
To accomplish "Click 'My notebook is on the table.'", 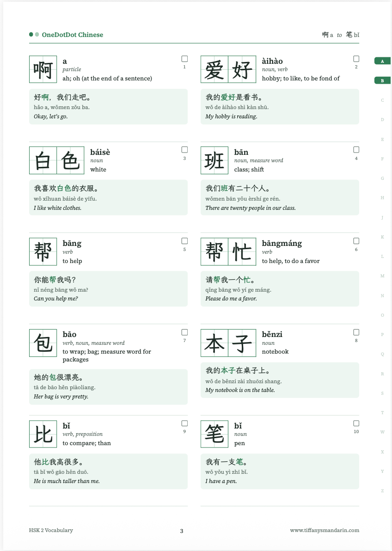I will (x=240, y=390).
